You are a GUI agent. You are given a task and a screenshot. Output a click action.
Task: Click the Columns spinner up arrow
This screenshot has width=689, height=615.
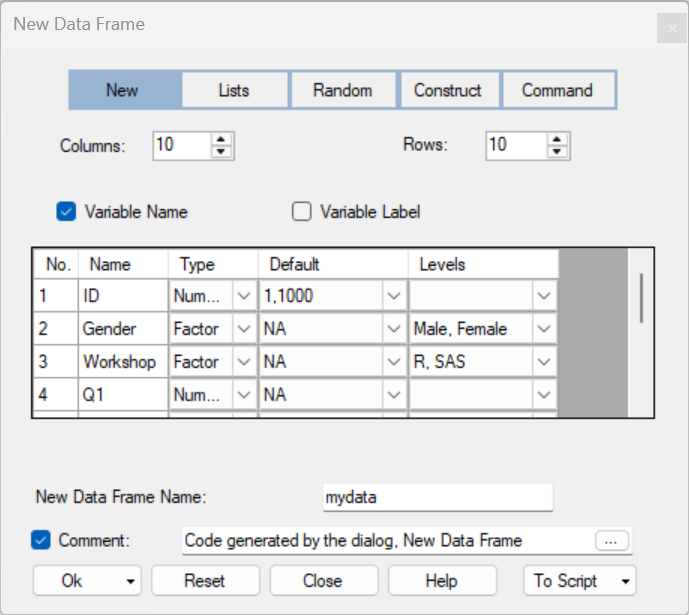click(x=222, y=139)
